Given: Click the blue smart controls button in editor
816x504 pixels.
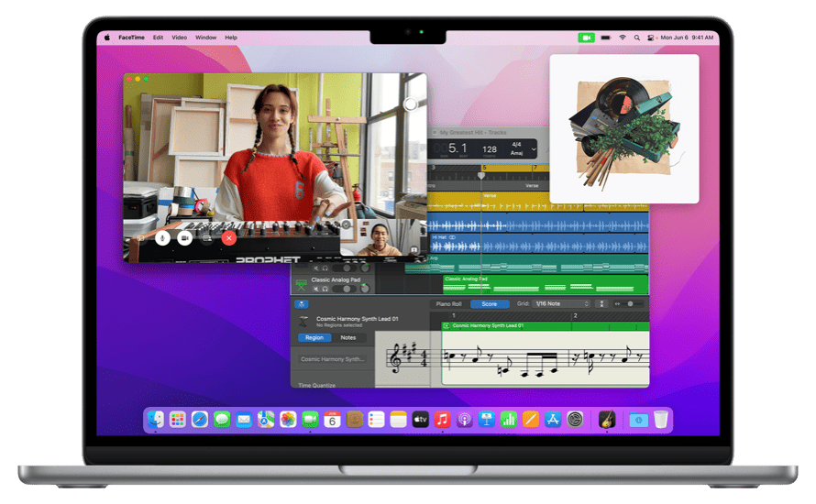Looking at the screenshot, I should pos(302,304).
